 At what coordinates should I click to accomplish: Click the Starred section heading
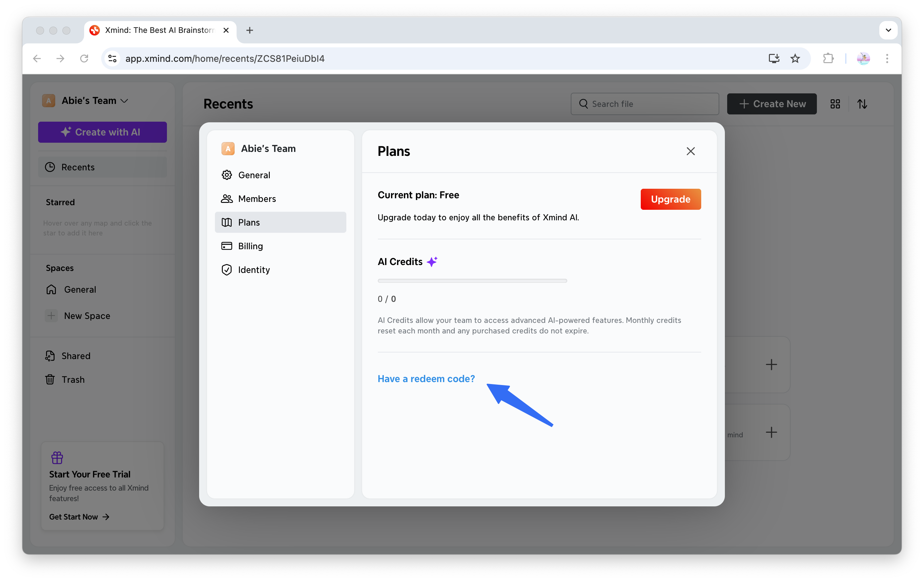point(60,202)
